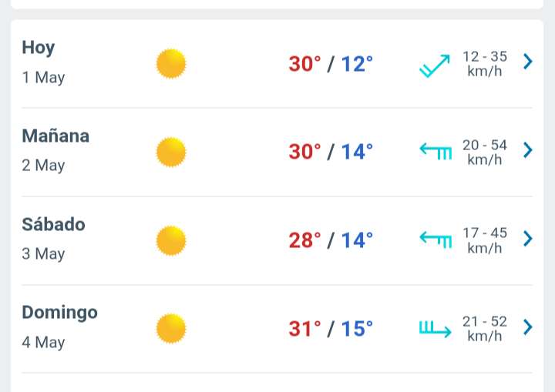Click the 30° / 12° temperature for Hoy
Viewport: 555px width, 392px height.
point(331,64)
